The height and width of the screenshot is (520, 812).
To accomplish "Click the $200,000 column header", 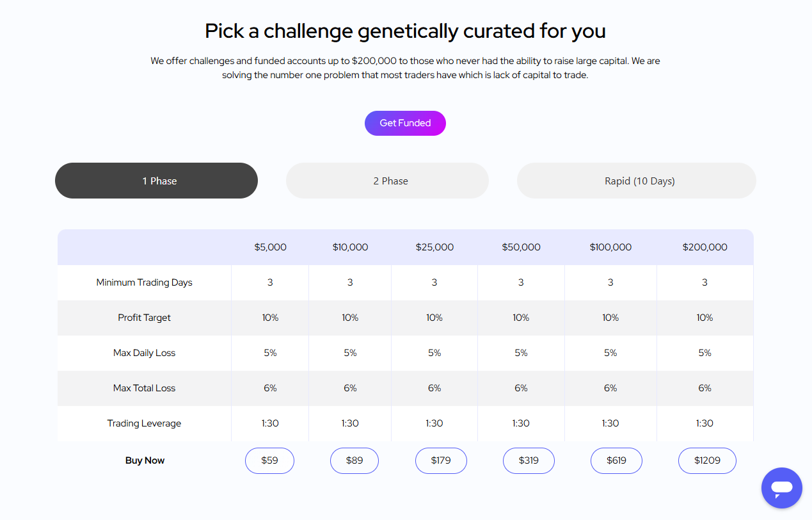I will pos(705,247).
